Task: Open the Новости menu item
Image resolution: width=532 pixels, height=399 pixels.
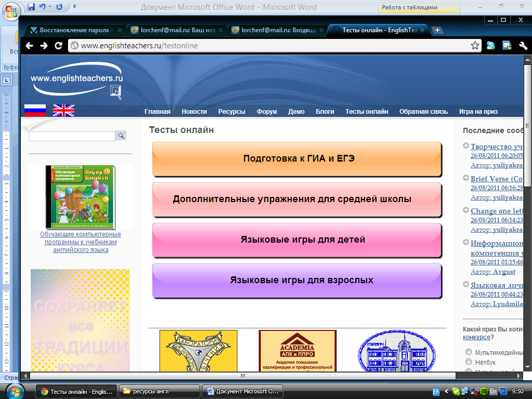Action: [194, 112]
